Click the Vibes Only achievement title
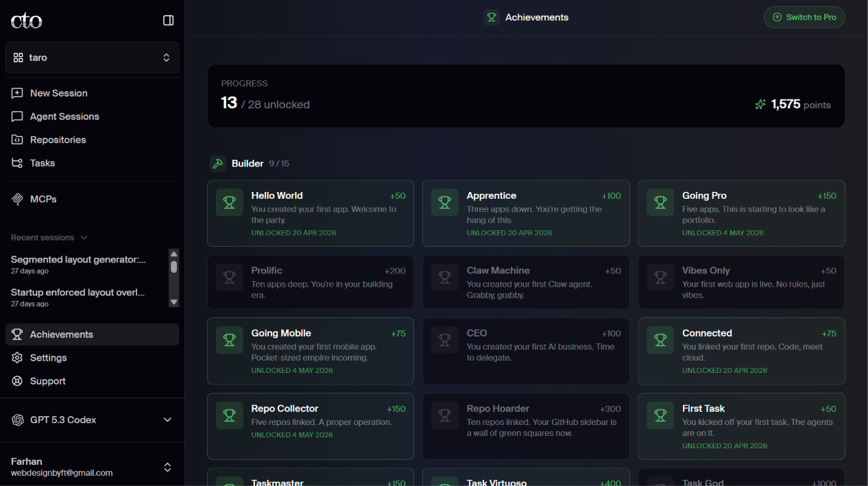 pos(706,270)
